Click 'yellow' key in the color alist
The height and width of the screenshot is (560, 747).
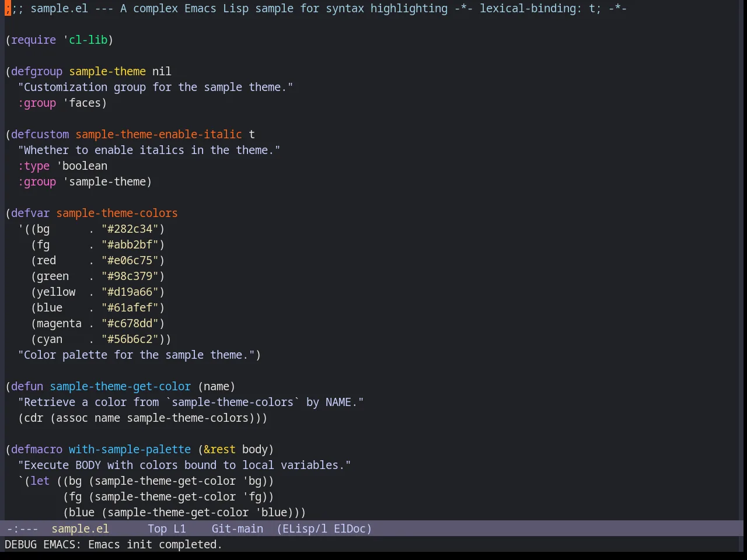(x=56, y=292)
